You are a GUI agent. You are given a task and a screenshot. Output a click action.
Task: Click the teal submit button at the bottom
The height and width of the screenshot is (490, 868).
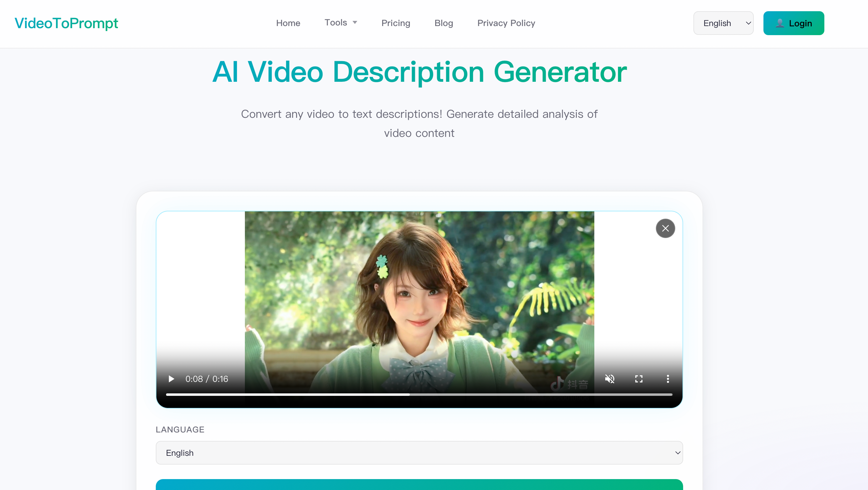tap(419, 487)
